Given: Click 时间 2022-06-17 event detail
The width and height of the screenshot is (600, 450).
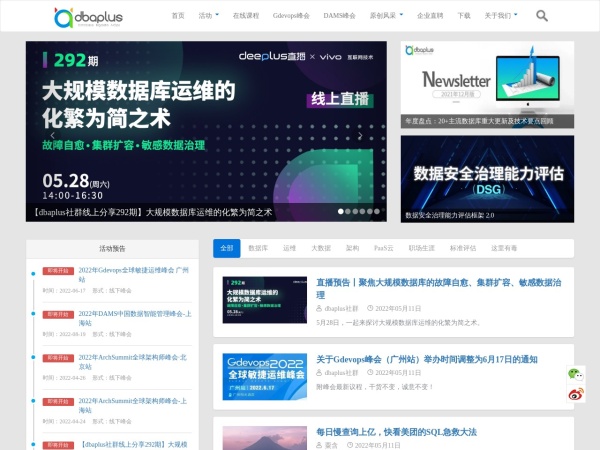Looking at the screenshot, I should [64, 290].
